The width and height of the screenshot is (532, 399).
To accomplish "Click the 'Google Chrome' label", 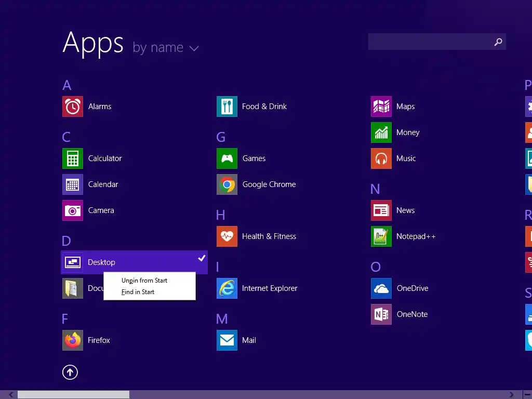I will 269,184.
